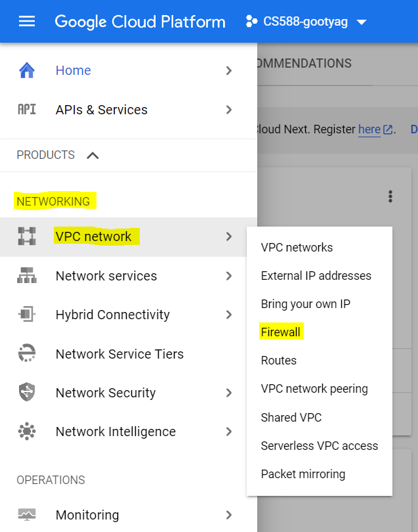Choose VPC network peering submenu item
This screenshot has width=418, height=532.
(x=314, y=389)
